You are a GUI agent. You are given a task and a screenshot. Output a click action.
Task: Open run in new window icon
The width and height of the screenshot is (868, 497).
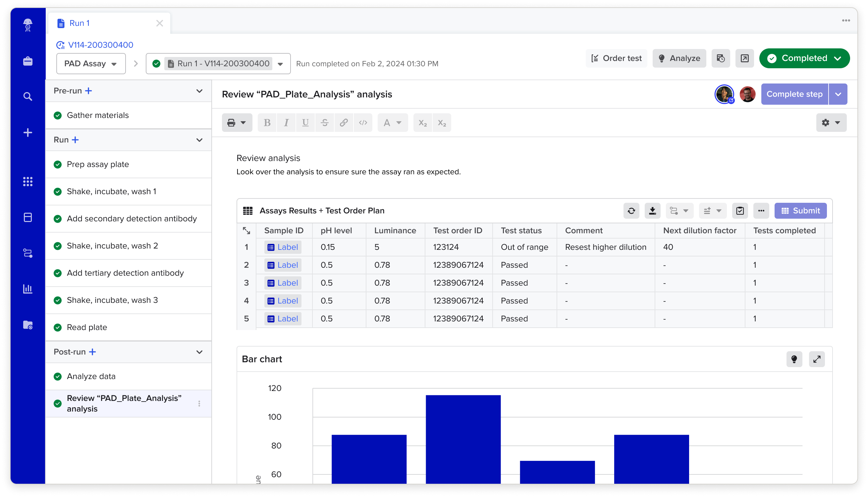(744, 58)
